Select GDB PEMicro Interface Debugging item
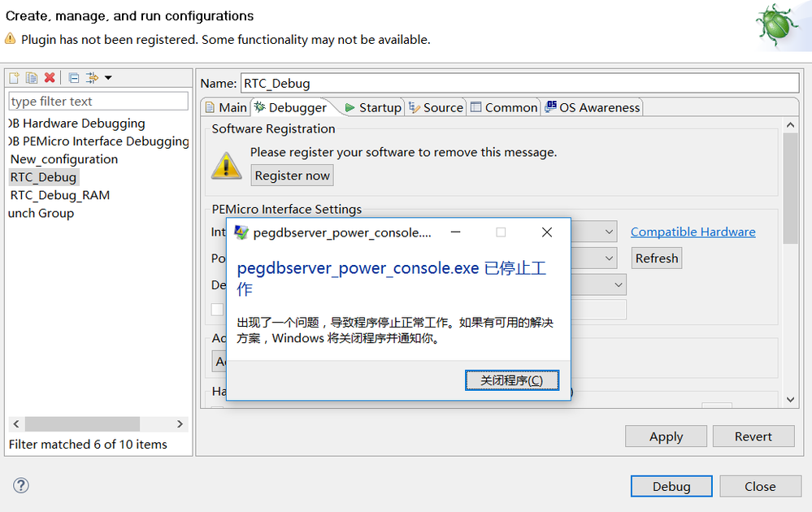This screenshot has height=512, width=812. click(99, 141)
